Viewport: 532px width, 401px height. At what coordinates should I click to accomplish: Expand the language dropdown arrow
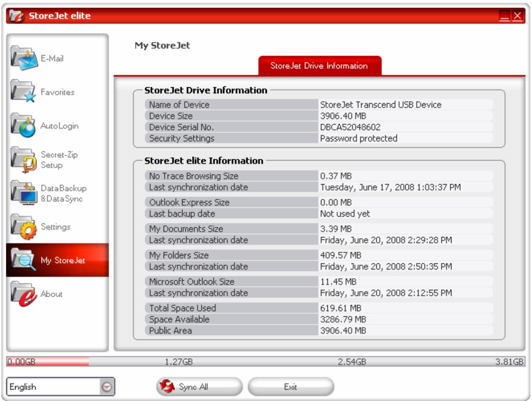coord(107,387)
